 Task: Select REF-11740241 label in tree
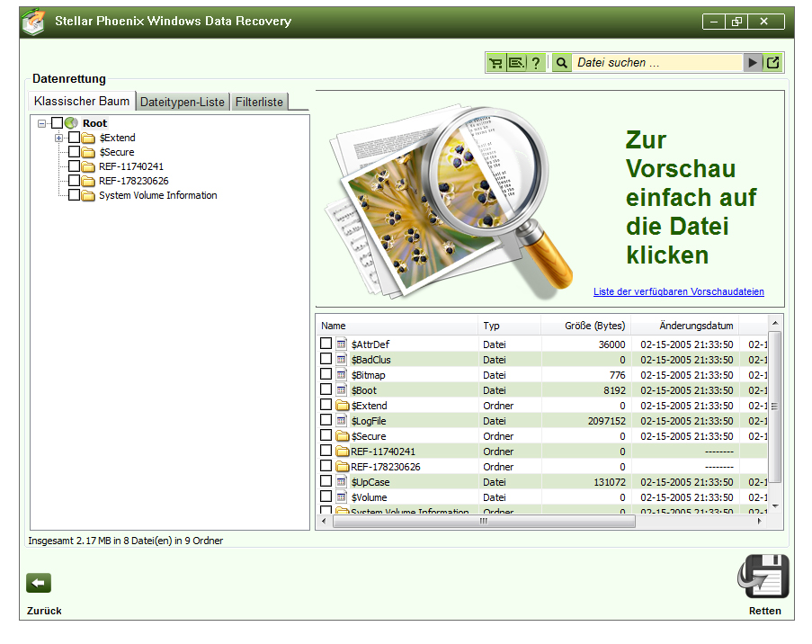point(131,166)
